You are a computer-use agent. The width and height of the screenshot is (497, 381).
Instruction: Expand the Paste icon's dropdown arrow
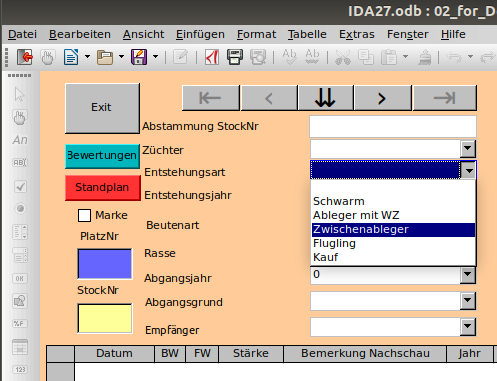[405, 57]
